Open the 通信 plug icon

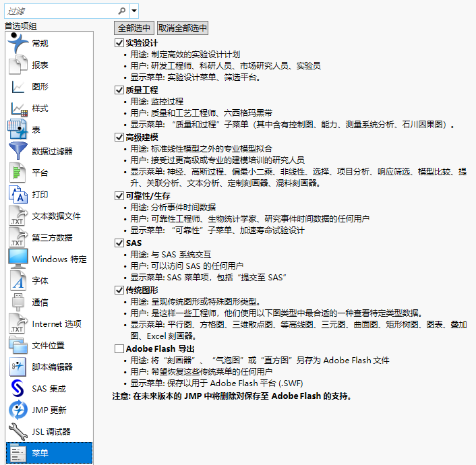click(x=18, y=302)
